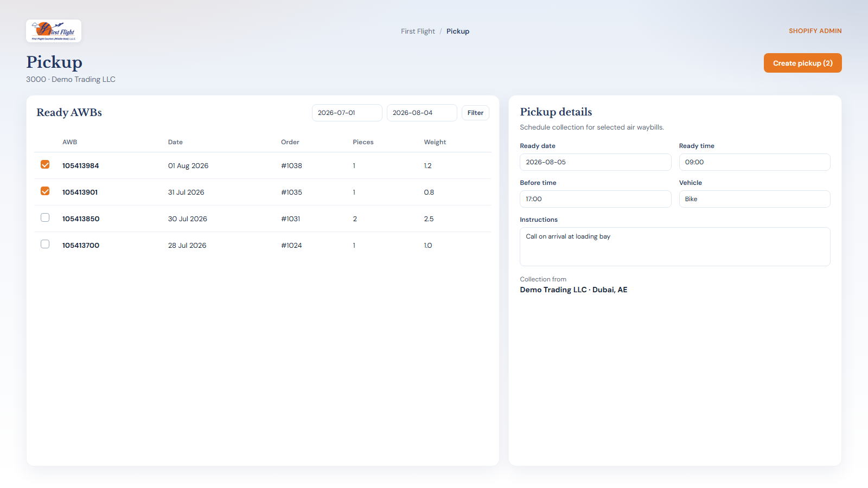Select AWB number 105413850
The height and width of the screenshot is (488, 868).
point(81,219)
